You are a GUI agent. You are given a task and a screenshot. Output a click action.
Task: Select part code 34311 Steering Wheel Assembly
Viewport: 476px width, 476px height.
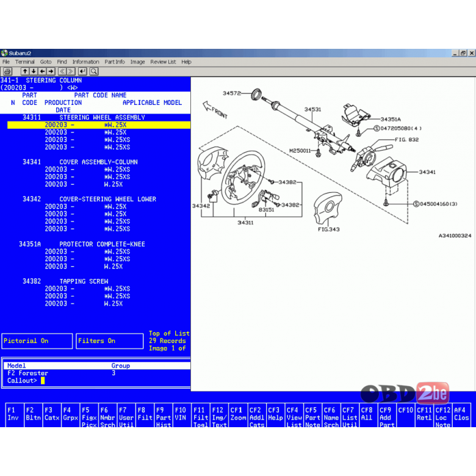pyautogui.click(x=84, y=118)
